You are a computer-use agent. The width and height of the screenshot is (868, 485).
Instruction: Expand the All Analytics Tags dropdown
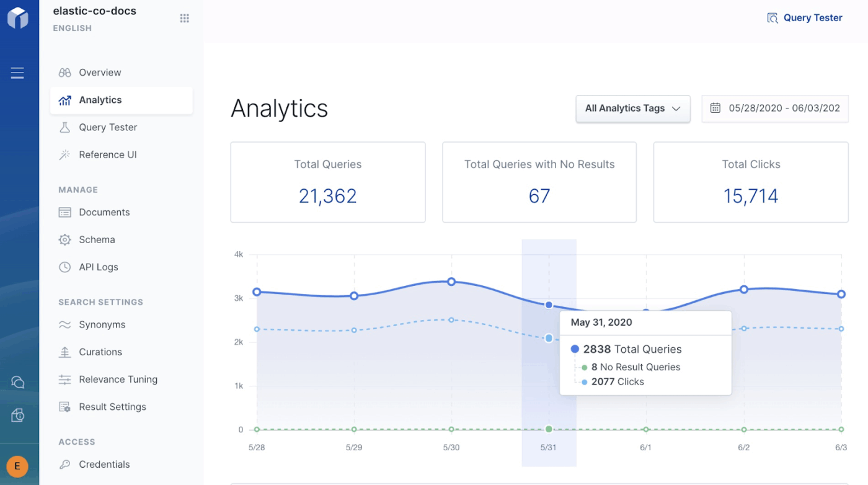pos(632,109)
